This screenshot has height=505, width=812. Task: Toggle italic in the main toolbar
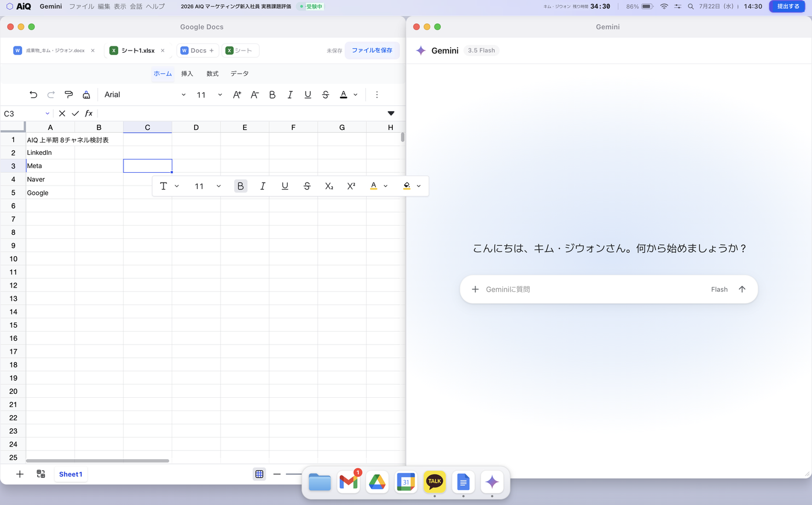(x=290, y=95)
